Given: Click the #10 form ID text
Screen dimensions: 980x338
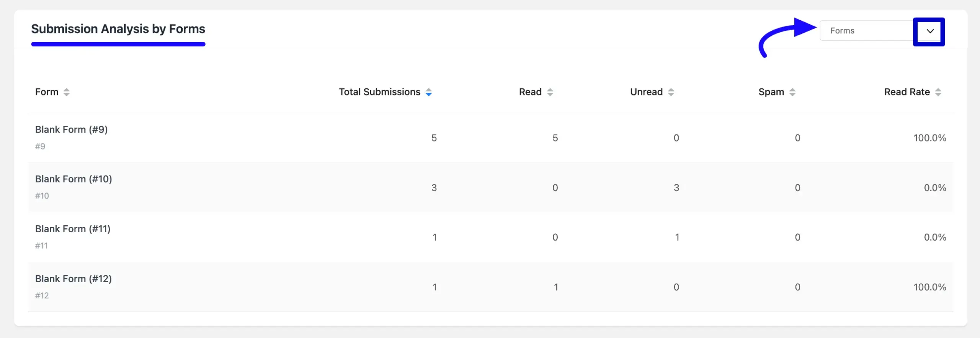Looking at the screenshot, I should tap(42, 196).
